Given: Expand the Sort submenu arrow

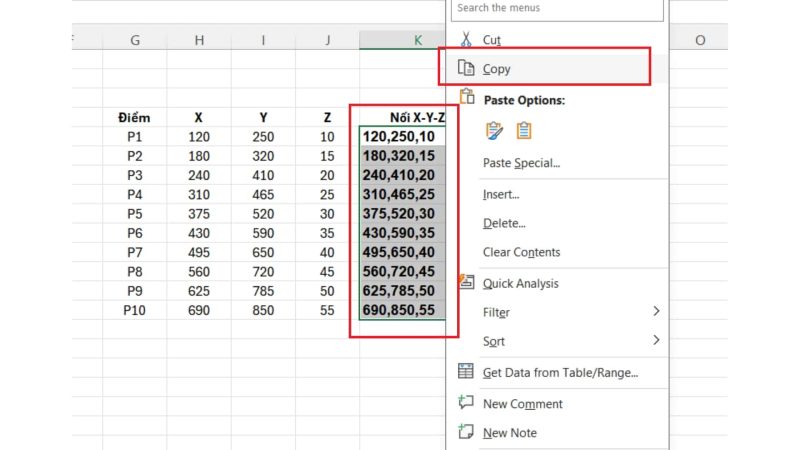Looking at the screenshot, I should click(656, 340).
